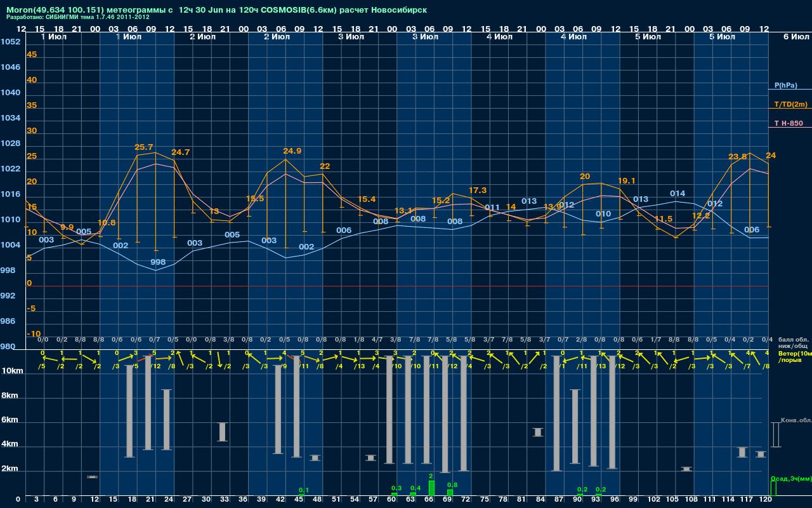Click the green precipitation bar at hour 66
This screenshot has width=812, height=508.
(431, 488)
